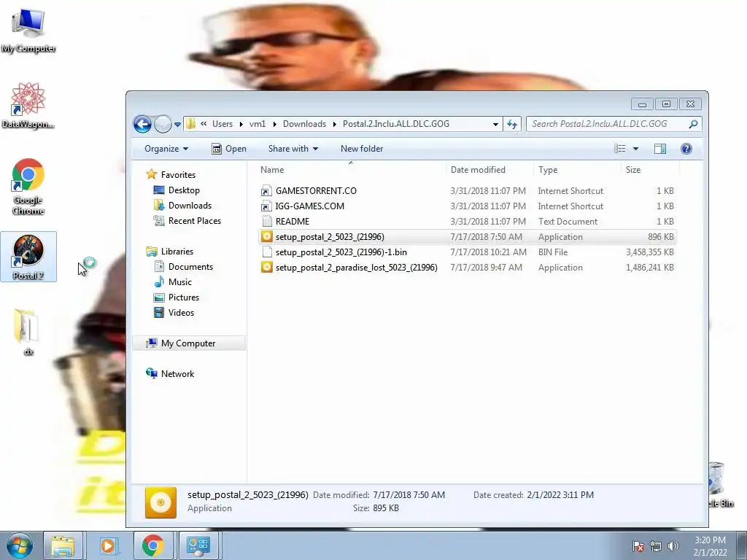The image size is (747, 560).
Task: Click the Help question mark icon
Action: coord(686,149)
